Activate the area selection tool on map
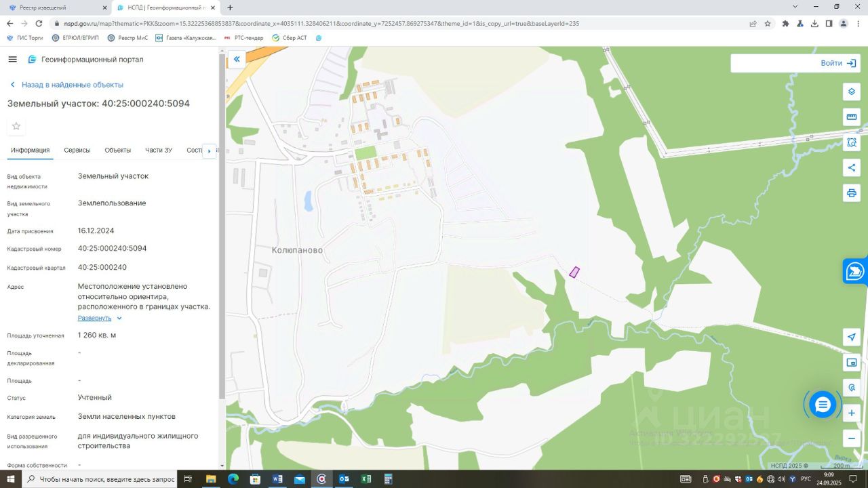The width and height of the screenshot is (868, 488). pos(852,142)
